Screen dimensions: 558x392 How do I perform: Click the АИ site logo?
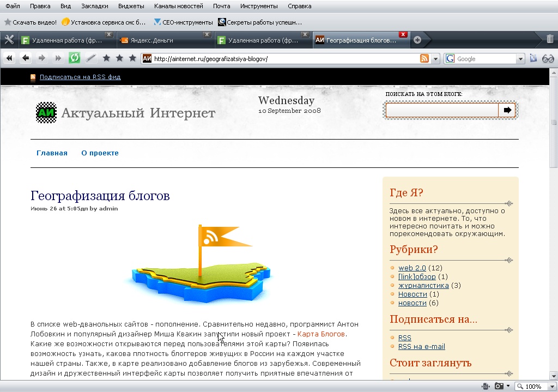46,112
